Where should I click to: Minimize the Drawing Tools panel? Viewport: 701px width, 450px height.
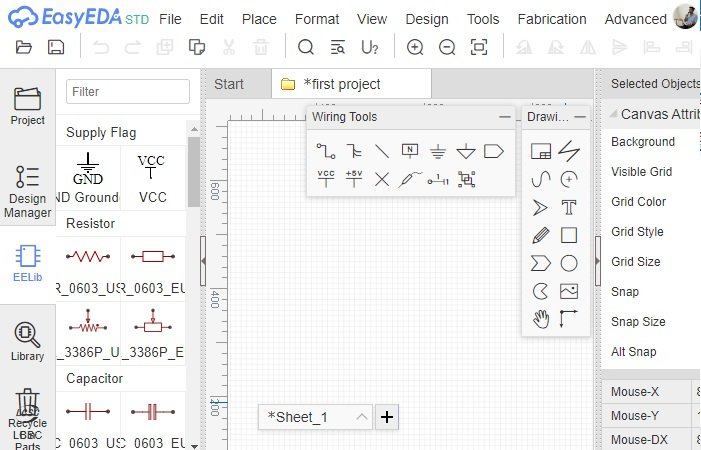click(580, 117)
